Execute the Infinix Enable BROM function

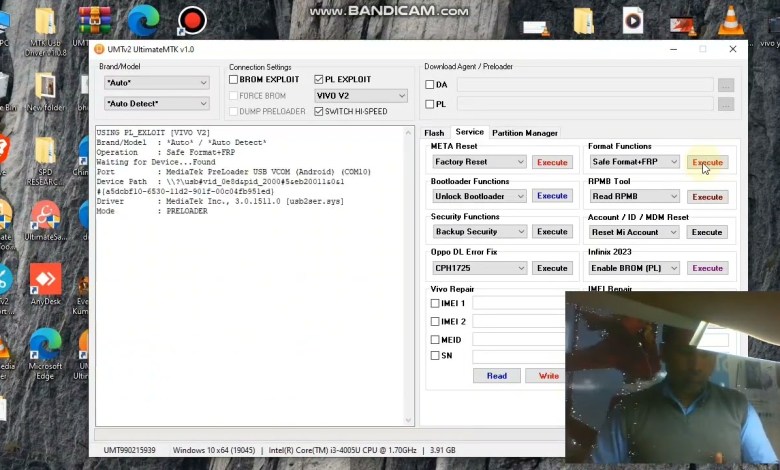coord(707,268)
